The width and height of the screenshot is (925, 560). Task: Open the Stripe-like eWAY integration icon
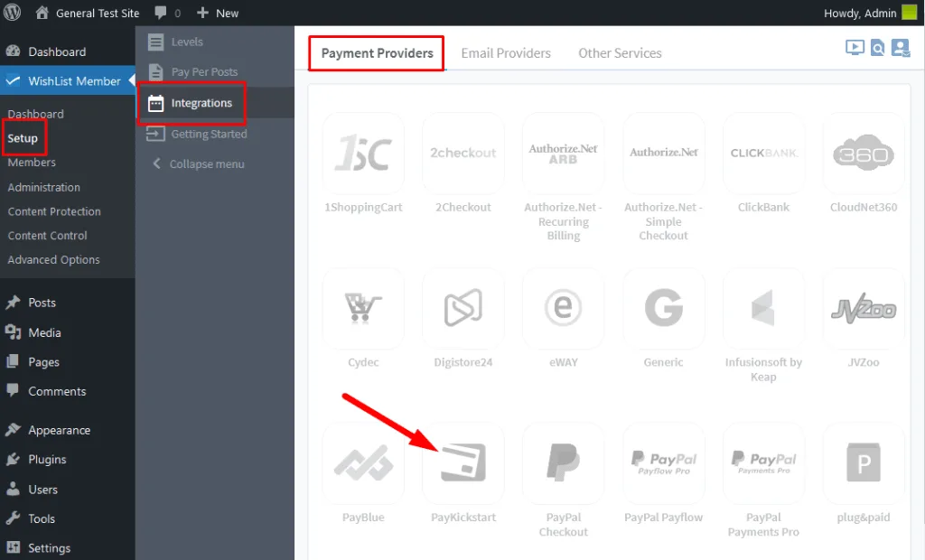click(x=563, y=307)
